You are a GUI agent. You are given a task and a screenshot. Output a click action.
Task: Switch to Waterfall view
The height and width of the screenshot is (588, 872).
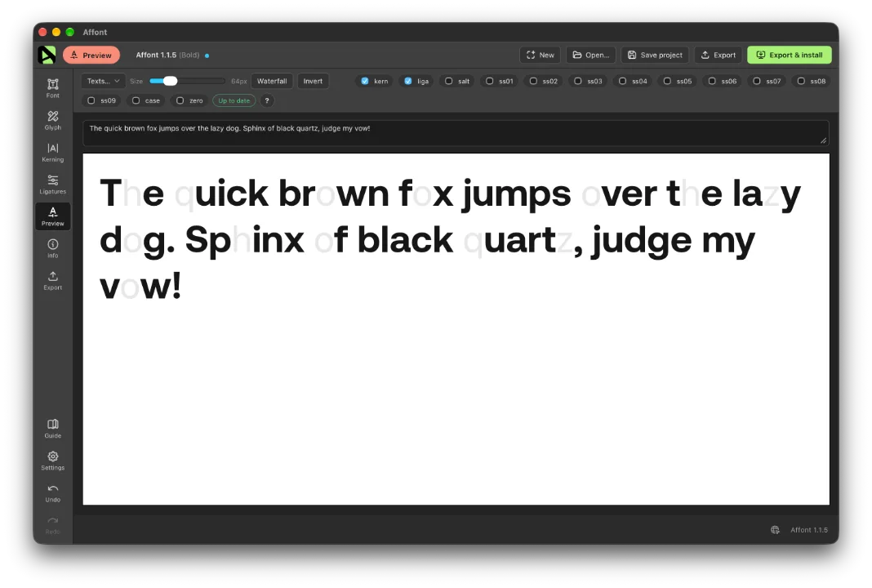click(x=272, y=81)
